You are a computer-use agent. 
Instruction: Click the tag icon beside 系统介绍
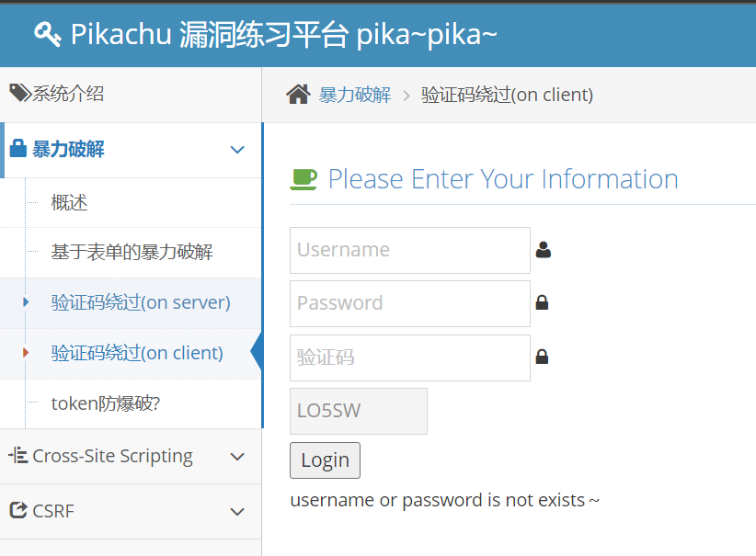tap(19, 93)
